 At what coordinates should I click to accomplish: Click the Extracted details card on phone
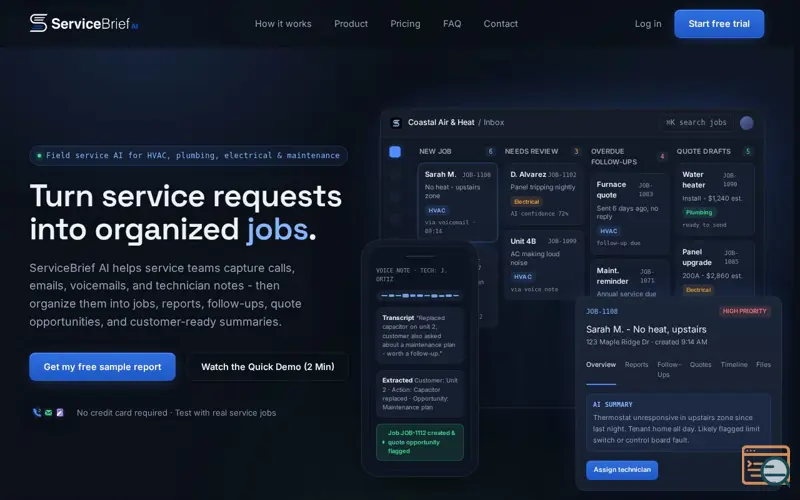click(420, 394)
